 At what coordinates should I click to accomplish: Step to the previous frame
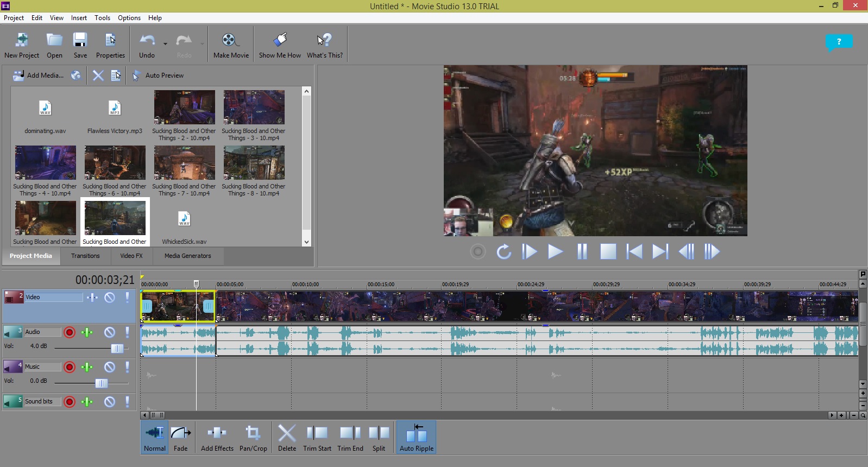point(687,252)
